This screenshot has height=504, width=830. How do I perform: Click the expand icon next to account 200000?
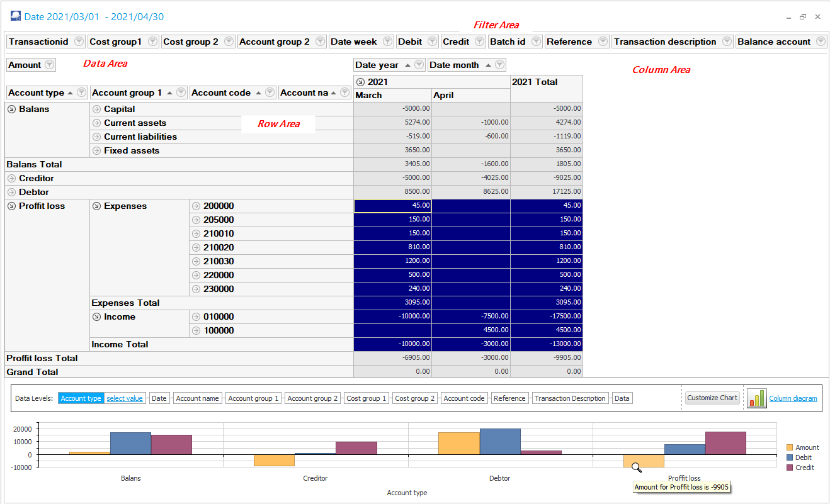pos(196,206)
